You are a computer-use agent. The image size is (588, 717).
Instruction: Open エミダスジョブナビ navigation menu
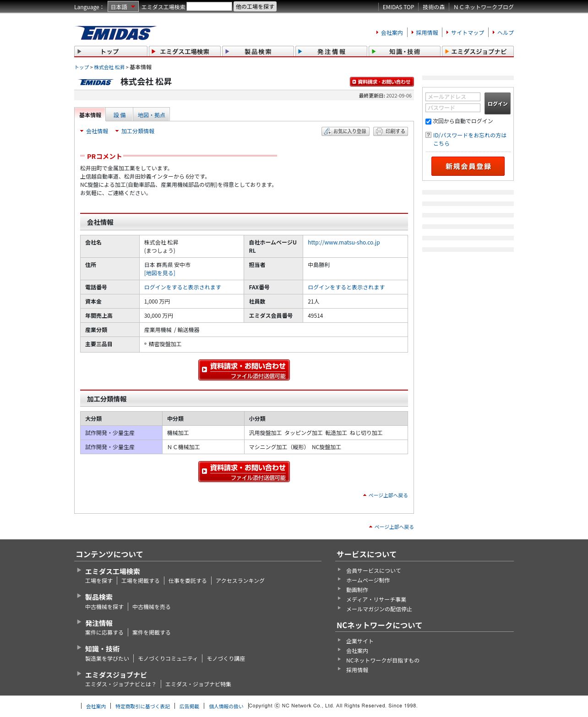[x=478, y=51]
